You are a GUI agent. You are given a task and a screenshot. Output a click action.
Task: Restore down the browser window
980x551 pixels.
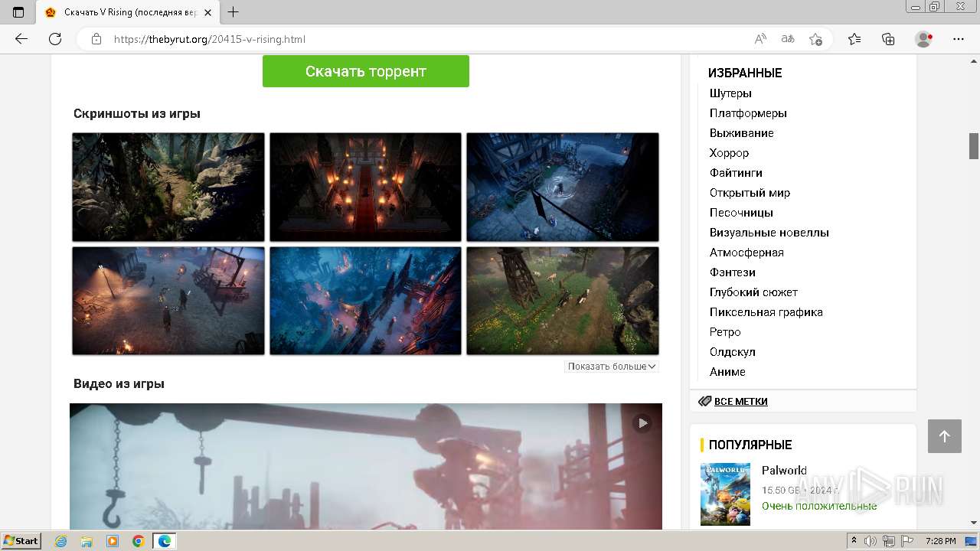click(x=934, y=6)
